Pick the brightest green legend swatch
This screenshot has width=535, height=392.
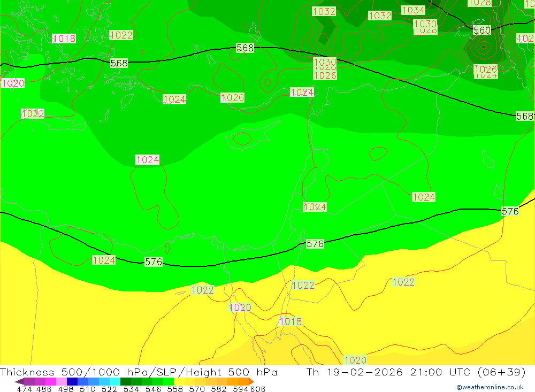pos(169,381)
